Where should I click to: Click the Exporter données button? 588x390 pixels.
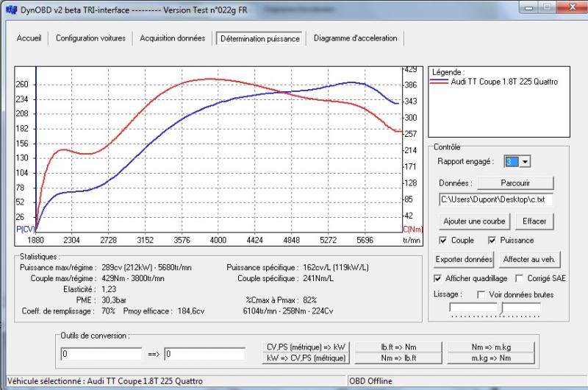464,260
